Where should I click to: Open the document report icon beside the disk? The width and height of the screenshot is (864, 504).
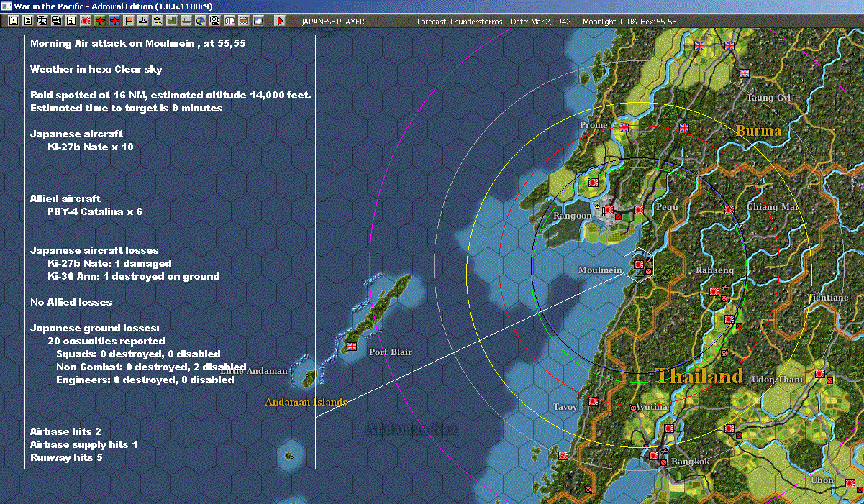[28, 21]
